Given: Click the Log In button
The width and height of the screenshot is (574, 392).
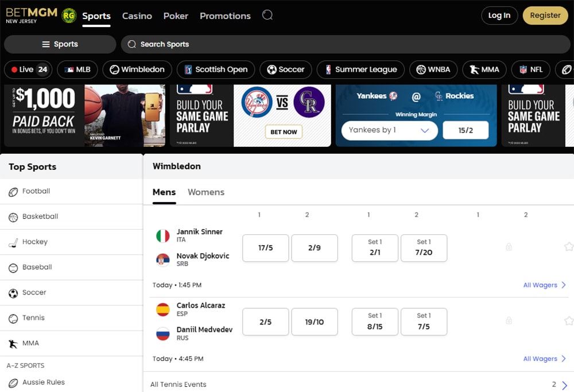Looking at the screenshot, I should point(499,15).
